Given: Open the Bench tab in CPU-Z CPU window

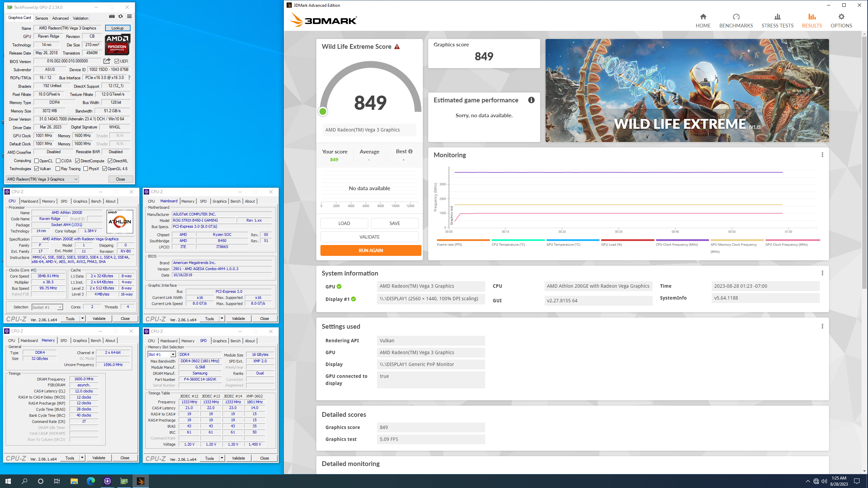Looking at the screenshot, I should [96, 201].
